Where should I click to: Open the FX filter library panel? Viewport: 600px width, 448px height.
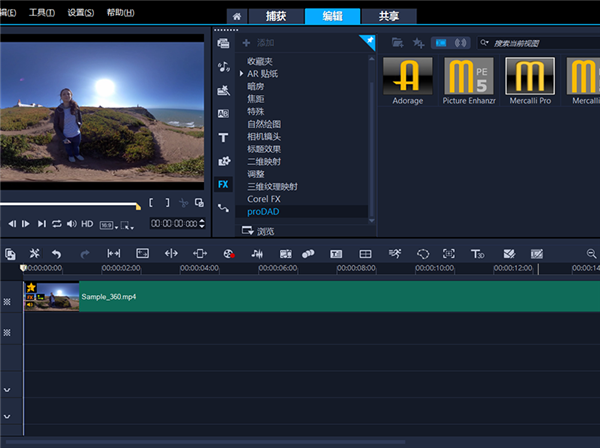224,184
